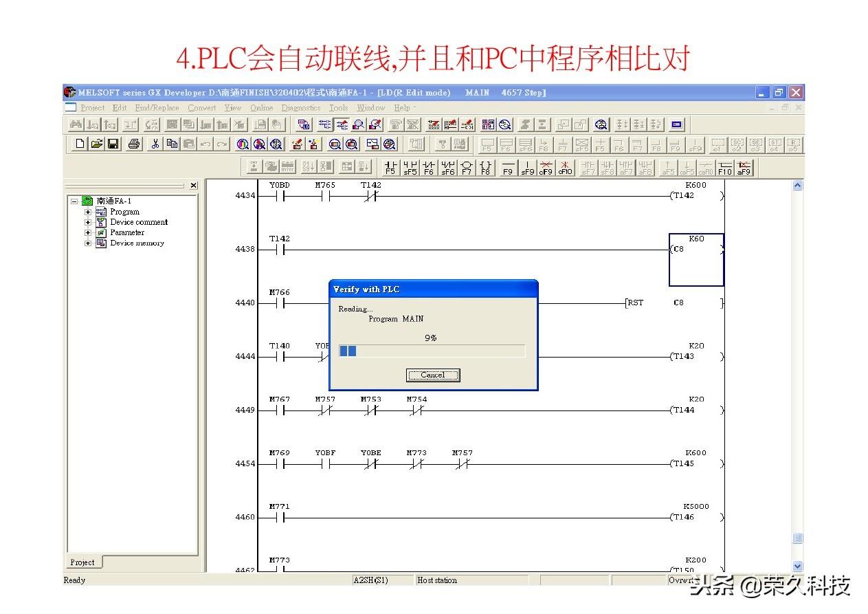Cancel the Verify with PLC dialog
The image size is (868, 614).
pyautogui.click(x=433, y=375)
